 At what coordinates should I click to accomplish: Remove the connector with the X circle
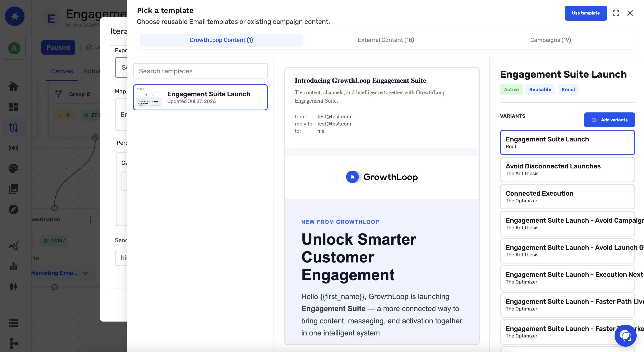(x=95, y=137)
